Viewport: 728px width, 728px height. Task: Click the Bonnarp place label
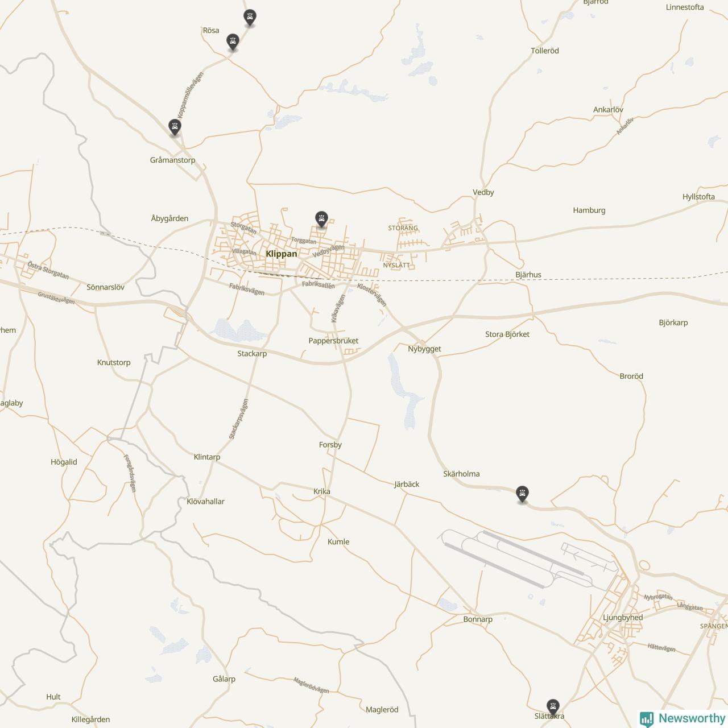point(478,619)
